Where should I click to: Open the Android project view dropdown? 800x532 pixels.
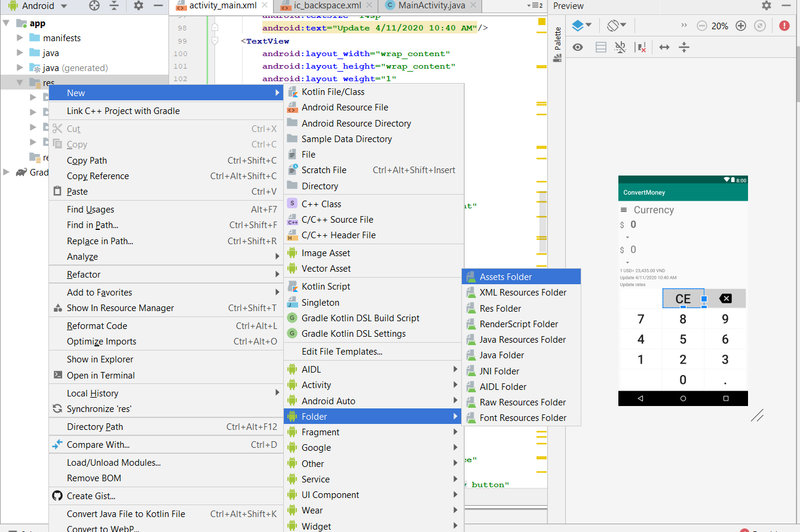coord(38,6)
